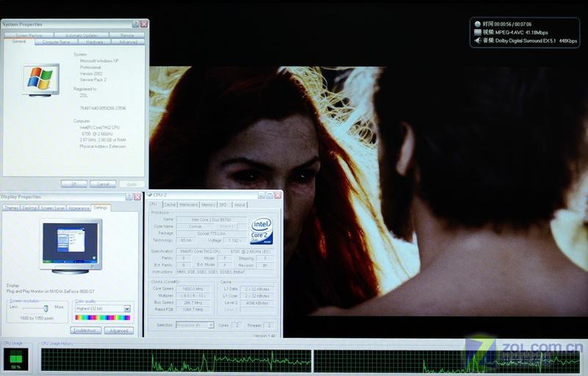588x376 pixels.
Task: Click the 'Service Pack 2' text
Action: tap(93, 80)
